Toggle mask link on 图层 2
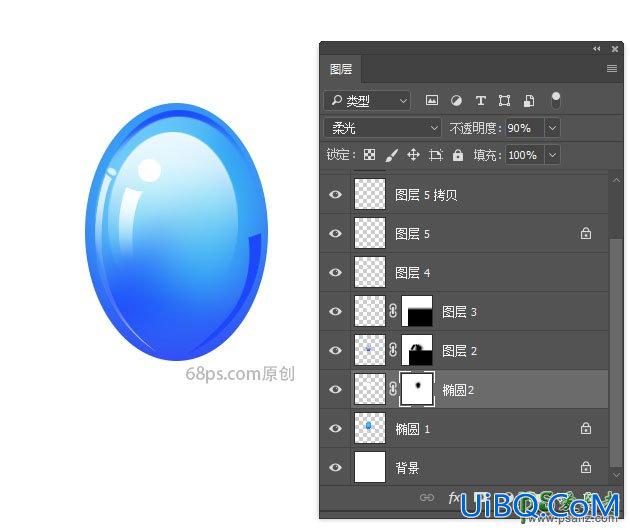630x530 pixels. [393, 350]
